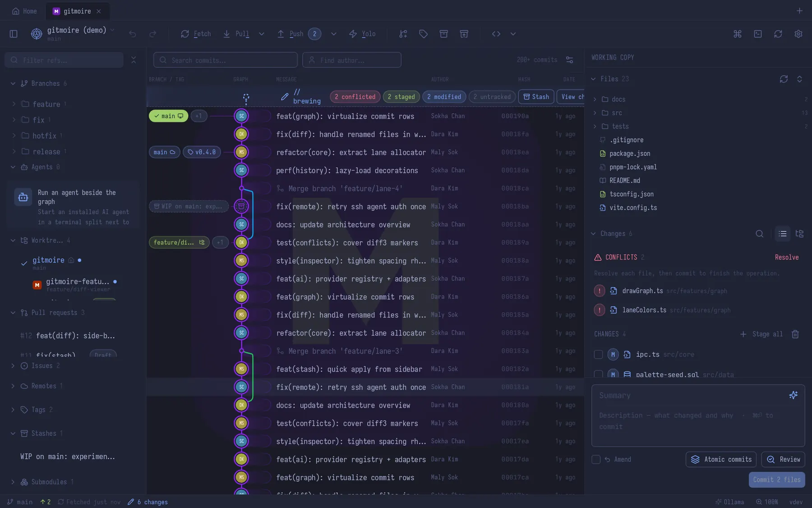Open the Pull options dropdown arrow
This screenshot has width=812, height=508.
(x=262, y=34)
